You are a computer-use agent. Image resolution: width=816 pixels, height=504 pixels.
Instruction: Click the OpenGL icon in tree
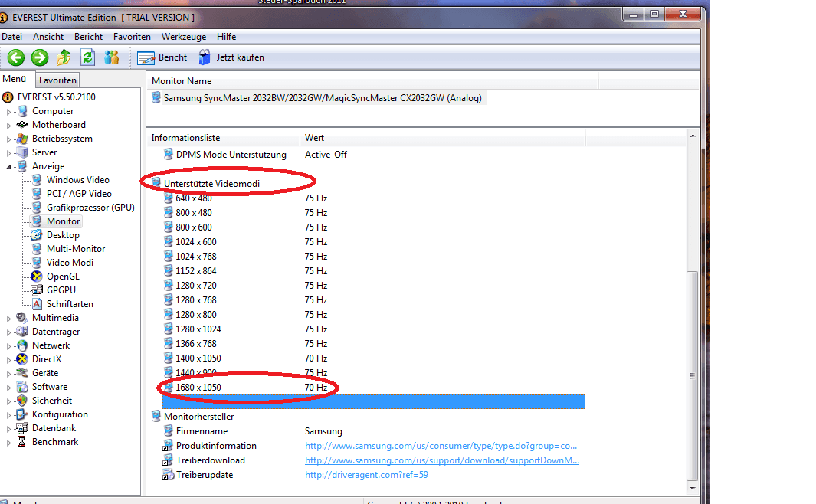[37, 277]
